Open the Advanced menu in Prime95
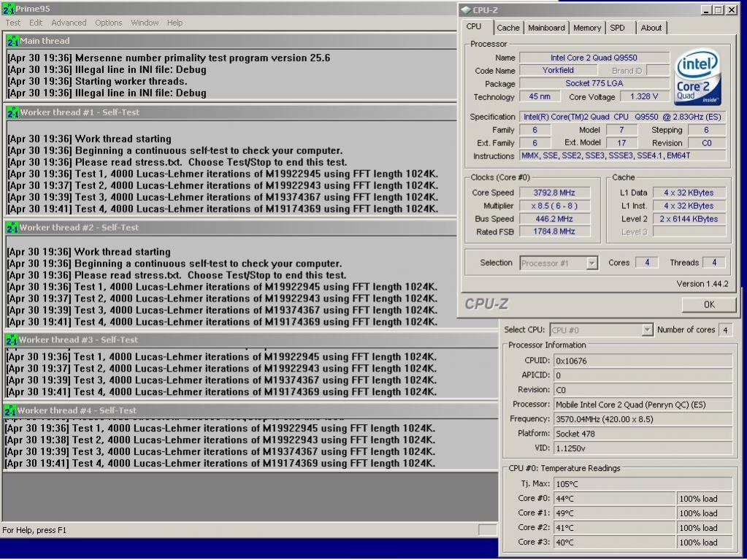 (x=69, y=23)
